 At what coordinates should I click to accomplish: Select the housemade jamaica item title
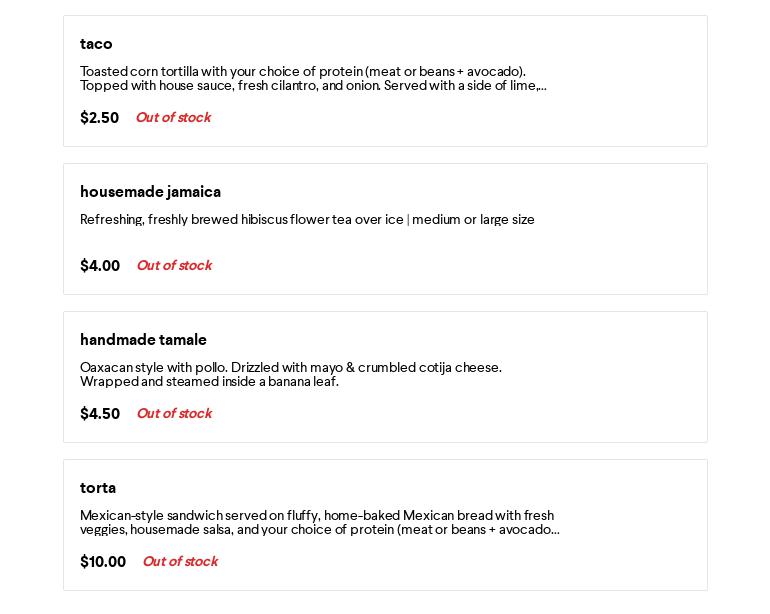tap(150, 192)
